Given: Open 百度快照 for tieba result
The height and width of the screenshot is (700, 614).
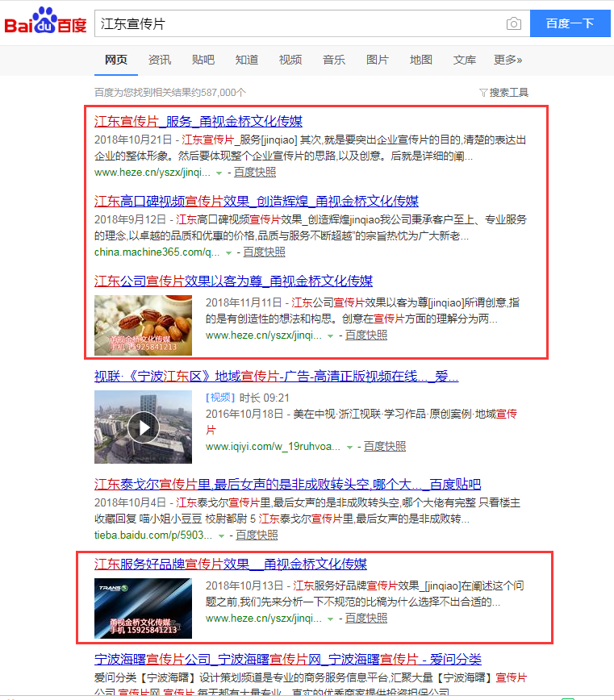Looking at the screenshot, I should click(x=257, y=535).
